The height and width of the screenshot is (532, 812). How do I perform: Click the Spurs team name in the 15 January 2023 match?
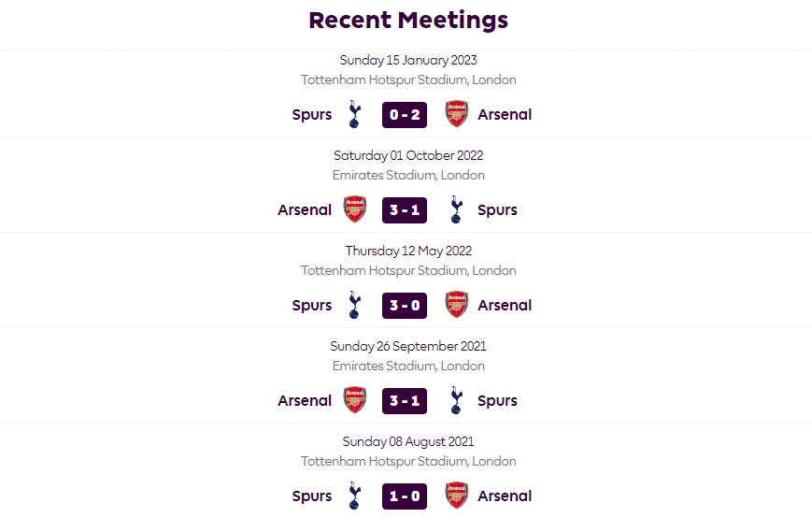pos(312,115)
